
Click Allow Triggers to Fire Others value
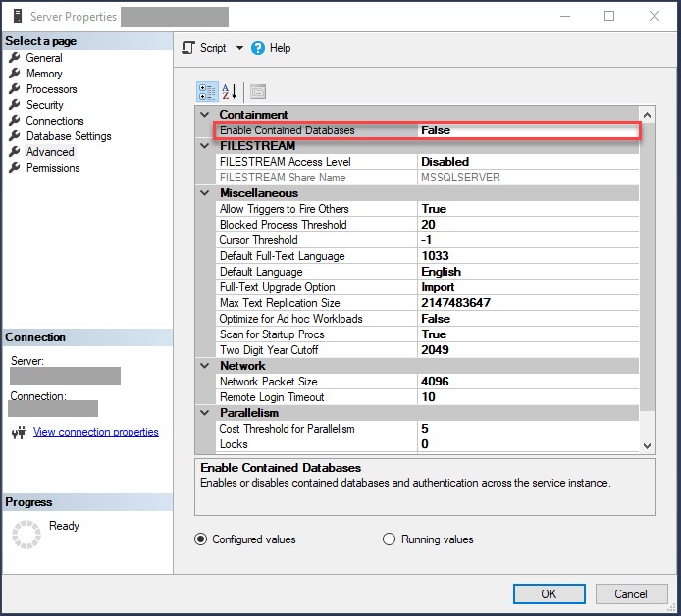click(x=528, y=209)
